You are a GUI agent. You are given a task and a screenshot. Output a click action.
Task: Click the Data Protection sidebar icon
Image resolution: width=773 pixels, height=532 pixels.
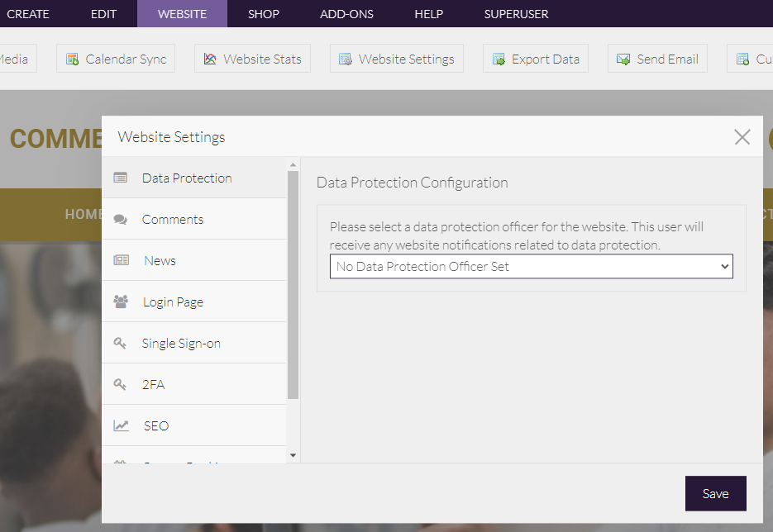[x=120, y=178]
